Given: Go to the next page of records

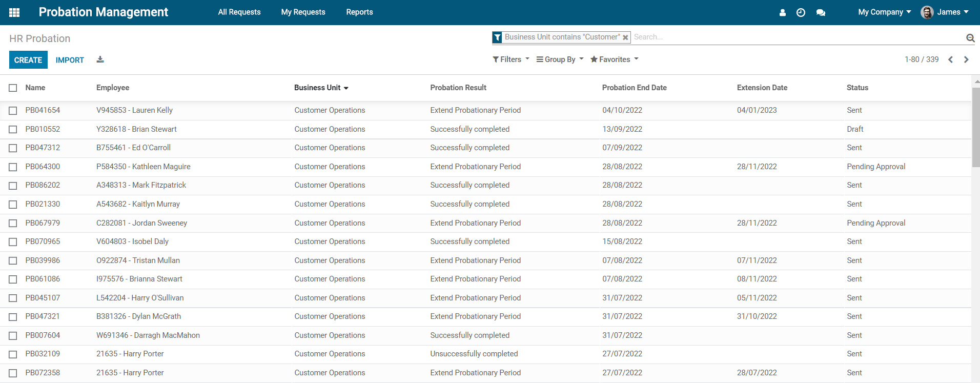Looking at the screenshot, I should (966, 59).
